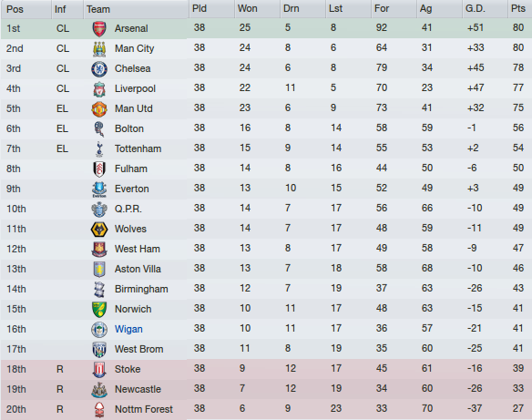The width and height of the screenshot is (532, 420).
Task: Click the Arsenal club crest
Action: (x=99, y=28)
